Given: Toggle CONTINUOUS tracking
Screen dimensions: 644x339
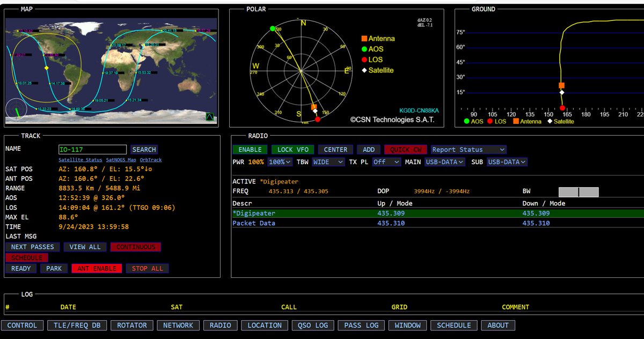Looking at the screenshot, I should (x=136, y=247).
